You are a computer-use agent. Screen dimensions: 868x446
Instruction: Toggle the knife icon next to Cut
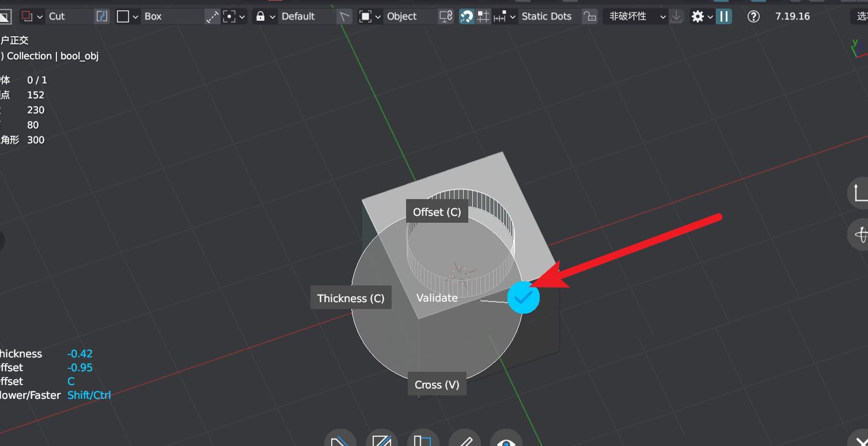tap(101, 17)
